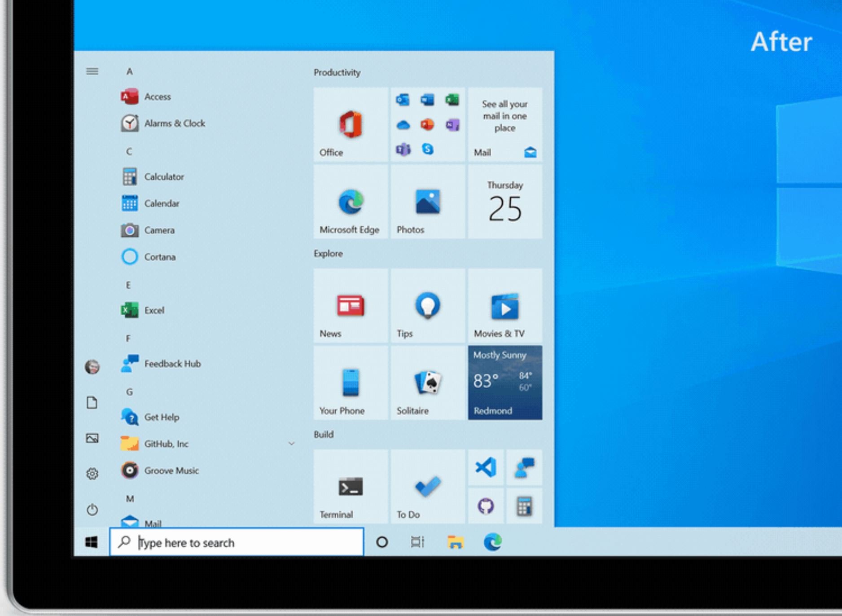Show the Thursday 25 Calendar tile
This screenshot has width=842, height=616.
504,202
